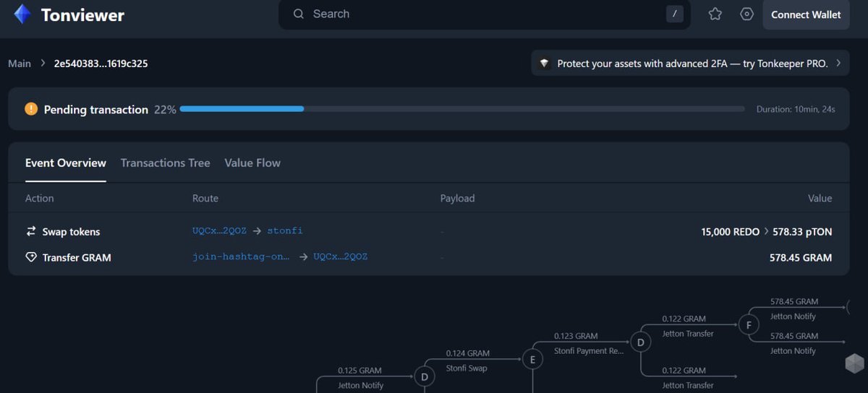Viewport: 868px width, 393px height.
Task: Click the Tonviewer diamond logo
Action: tap(22, 14)
